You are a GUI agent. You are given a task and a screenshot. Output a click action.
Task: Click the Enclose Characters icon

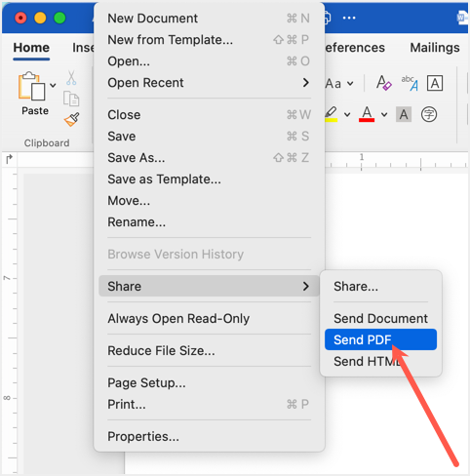pos(429,114)
